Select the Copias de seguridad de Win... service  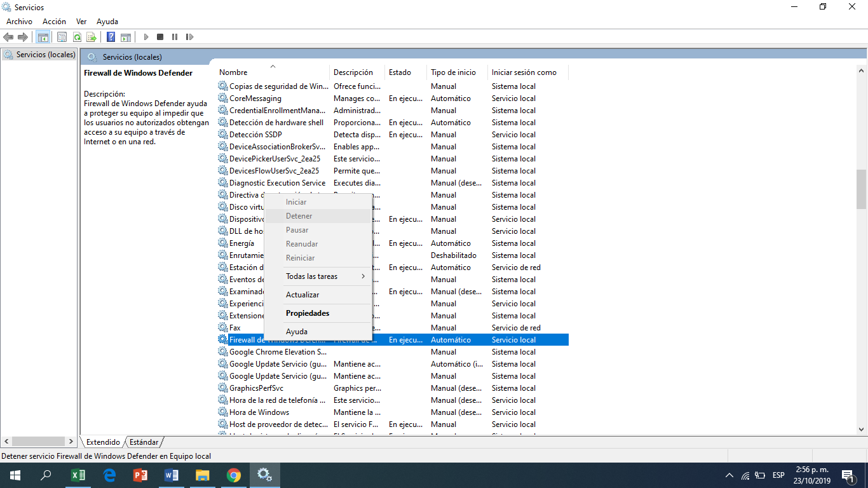279,86
